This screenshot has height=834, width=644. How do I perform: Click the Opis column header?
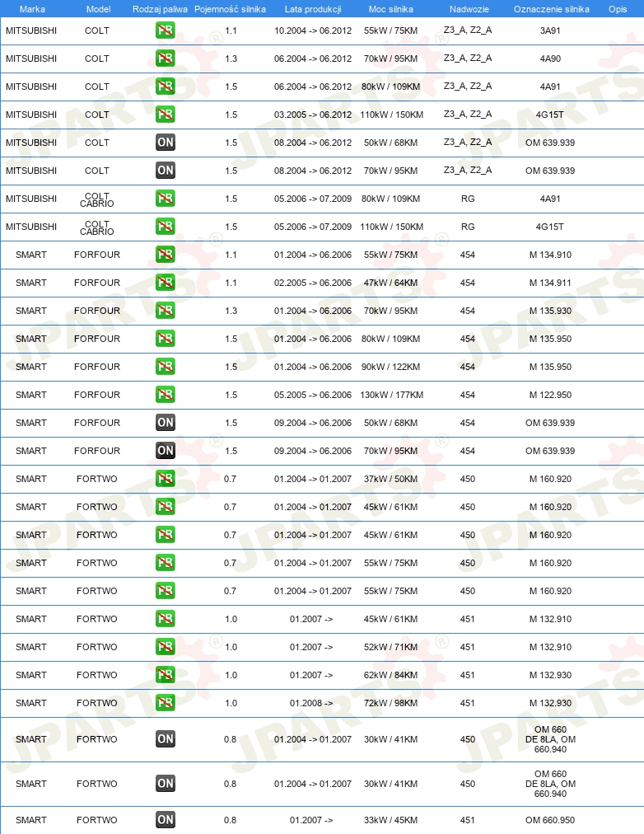coord(618,9)
